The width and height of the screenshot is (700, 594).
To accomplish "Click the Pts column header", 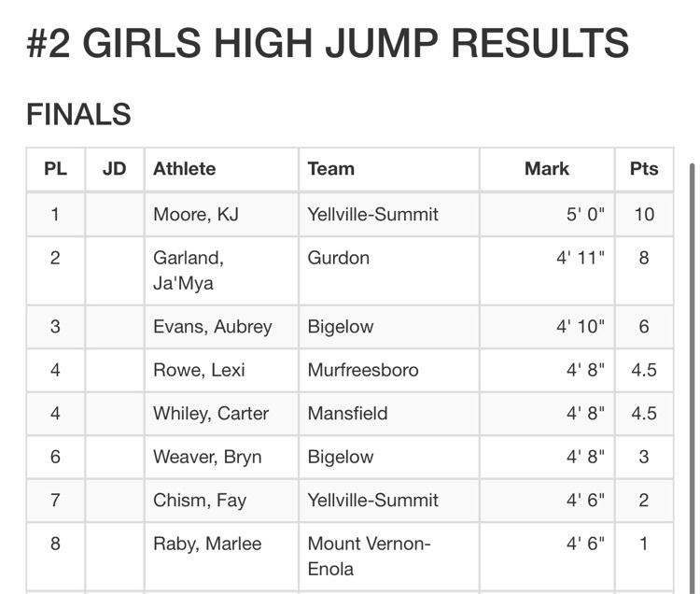I will pyautogui.click(x=644, y=169).
